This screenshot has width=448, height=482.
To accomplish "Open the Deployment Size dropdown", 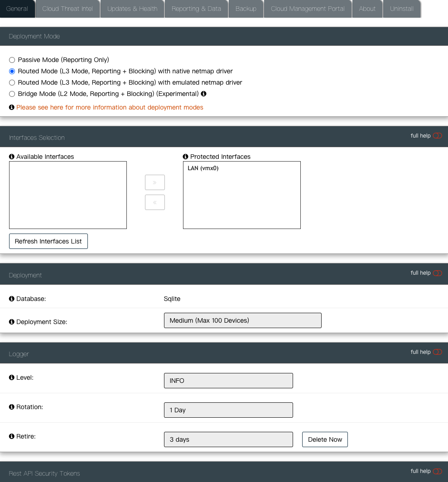I will [242, 320].
